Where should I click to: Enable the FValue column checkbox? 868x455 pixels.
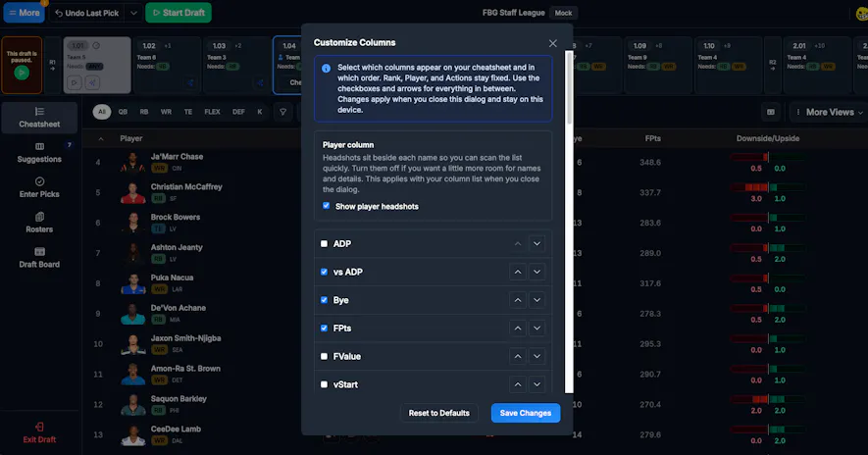coord(324,357)
